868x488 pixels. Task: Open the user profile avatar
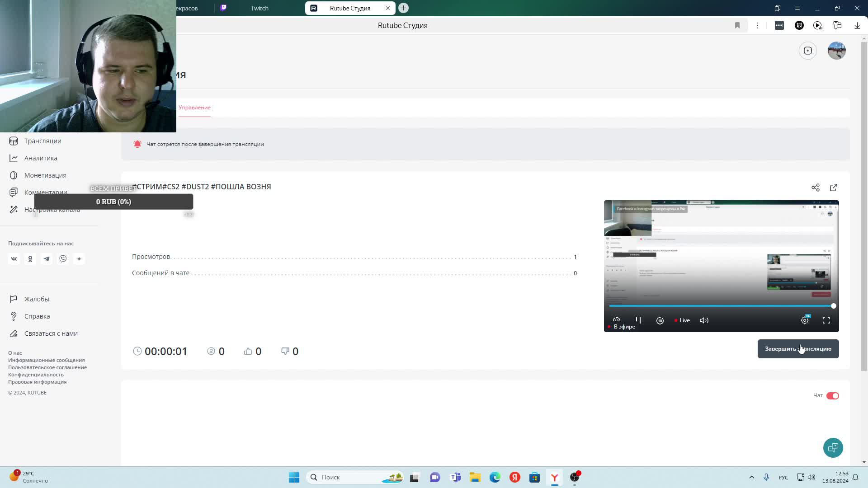click(x=836, y=51)
